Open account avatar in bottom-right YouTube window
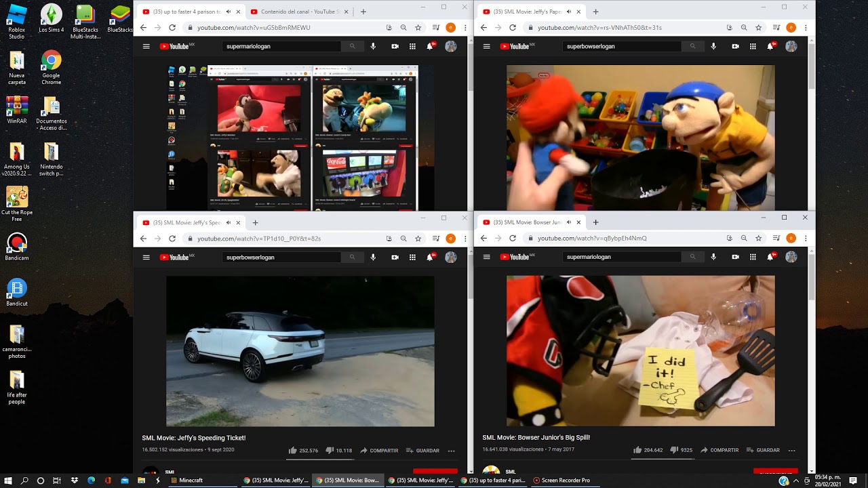 pos(791,257)
